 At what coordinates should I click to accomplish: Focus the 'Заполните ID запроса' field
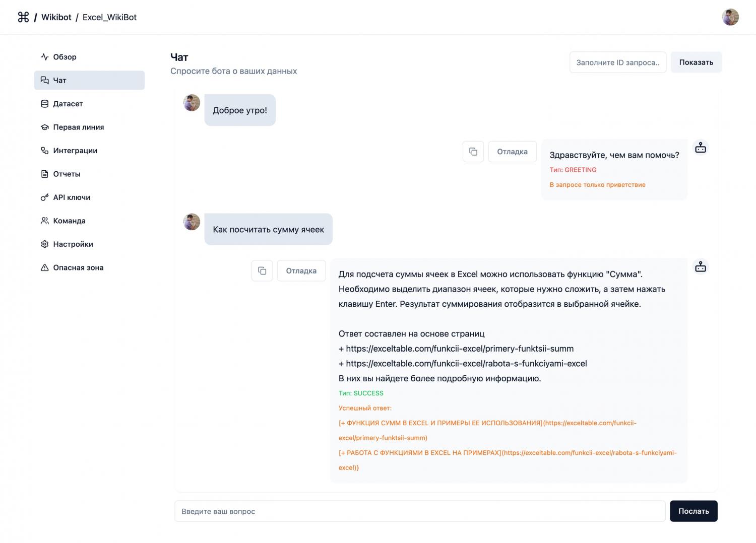(617, 62)
